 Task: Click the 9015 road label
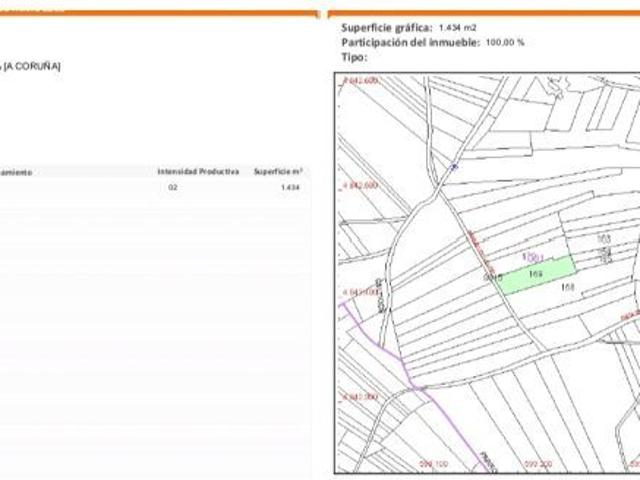pyautogui.click(x=493, y=278)
